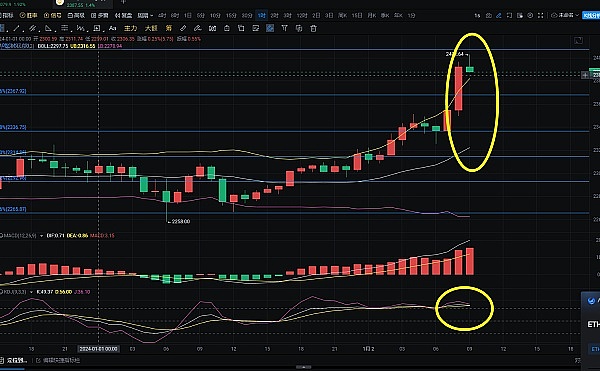Choose the Aa text annotation tool
This screenshot has height=371, width=600.
(x=112, y=28)
